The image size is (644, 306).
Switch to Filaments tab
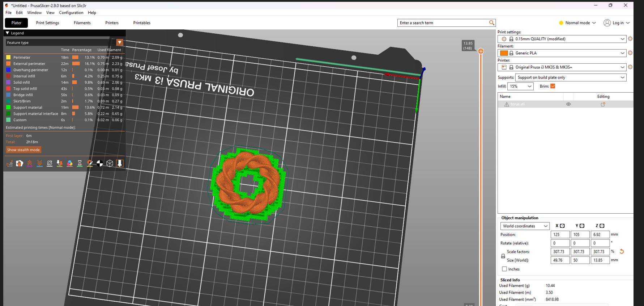point(82,23)
